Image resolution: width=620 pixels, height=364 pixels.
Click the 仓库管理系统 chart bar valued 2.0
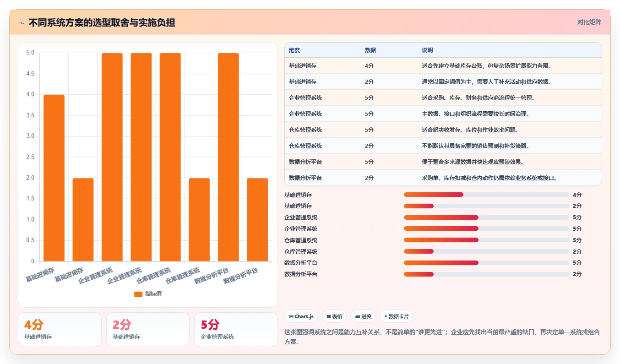coord(199,220)
